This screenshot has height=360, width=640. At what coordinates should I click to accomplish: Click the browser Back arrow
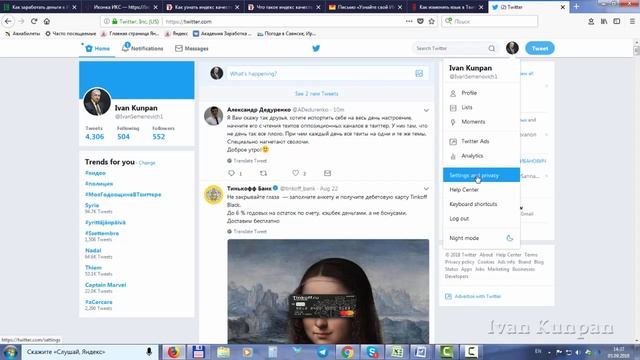coord(8,21)
